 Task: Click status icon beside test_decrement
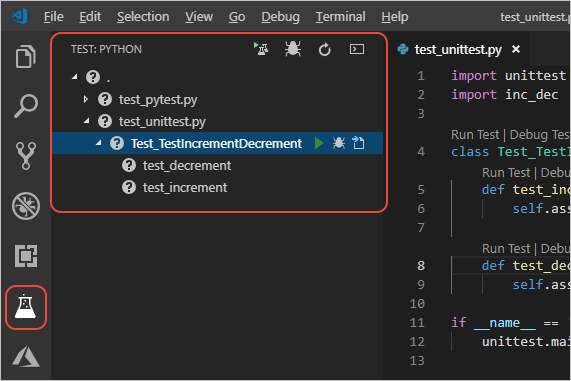[129, 165]
